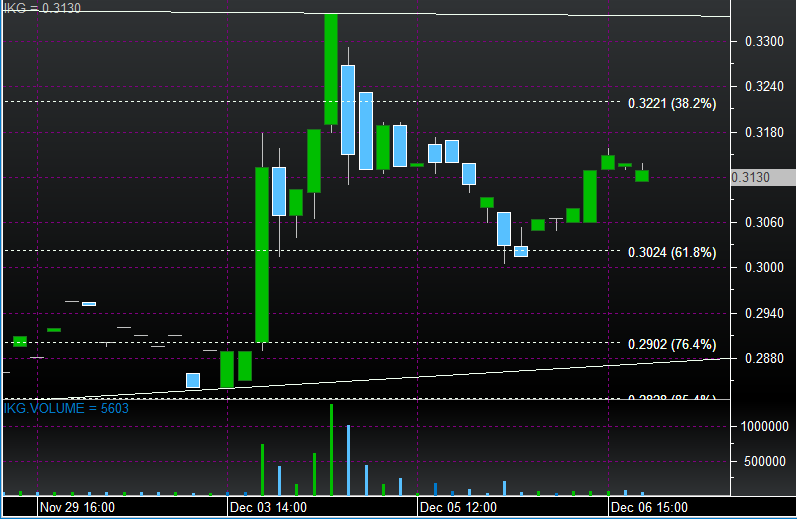The height and width of the screenshot is (519, 797).
Task: Select the 0.3024 (61.8%) Fibonacci level label
Action: pos(672,253)
